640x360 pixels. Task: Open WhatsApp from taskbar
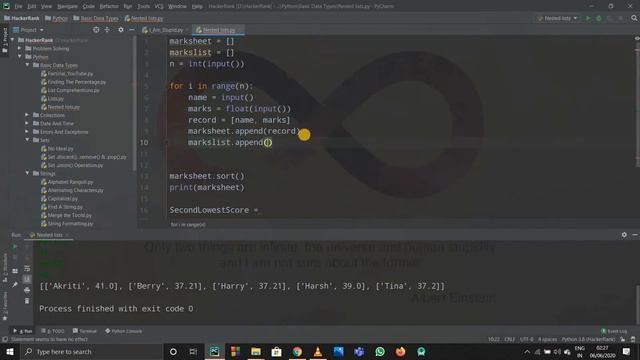(380, 351)
